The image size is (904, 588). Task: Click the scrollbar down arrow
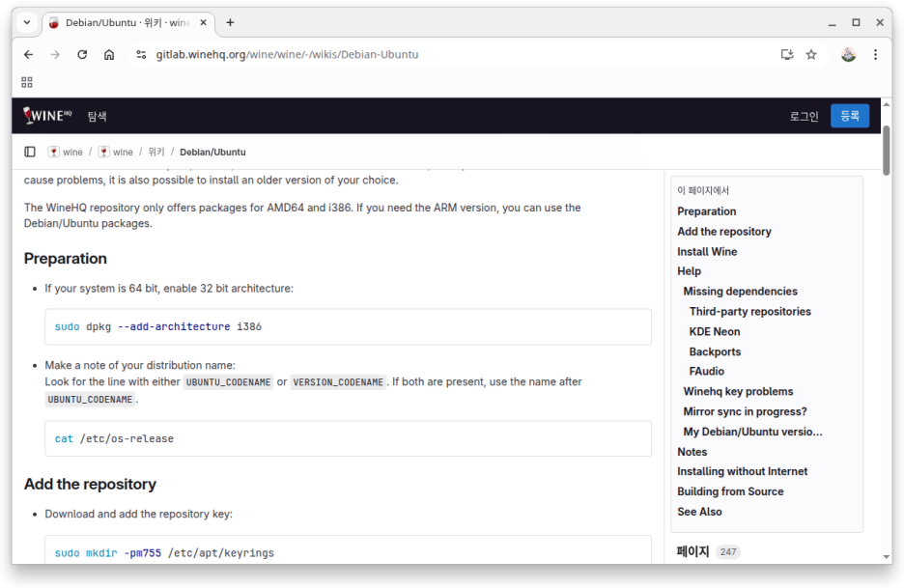coord(886,557)
